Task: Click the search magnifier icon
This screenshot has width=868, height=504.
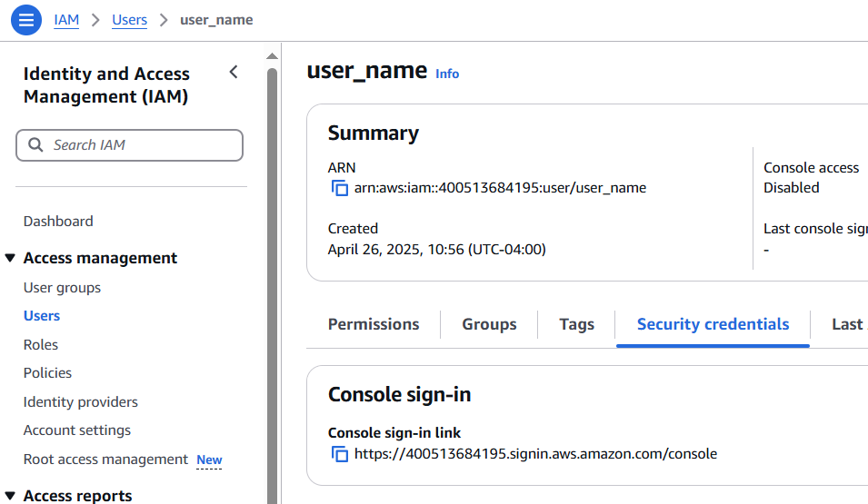Action: point(36,145)
